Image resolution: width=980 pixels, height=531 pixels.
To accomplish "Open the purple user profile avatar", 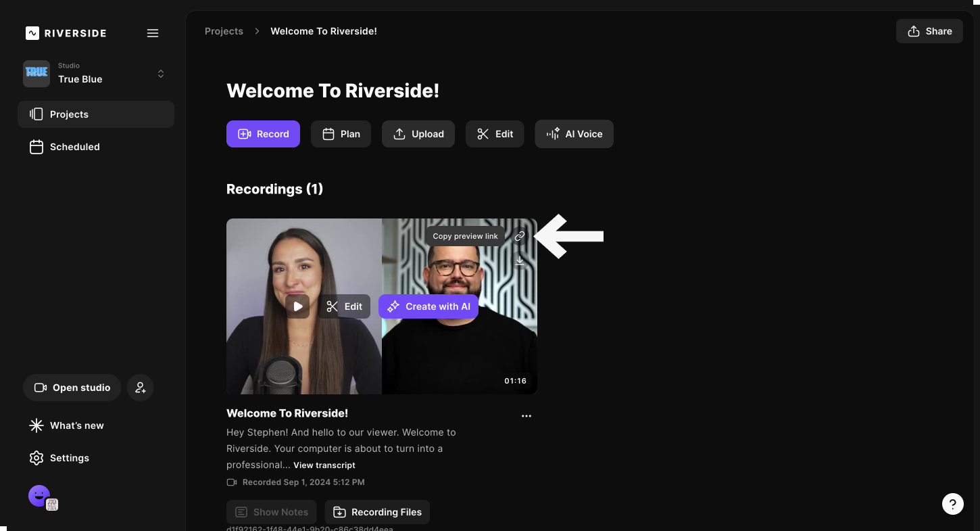I will coord(39,496).
